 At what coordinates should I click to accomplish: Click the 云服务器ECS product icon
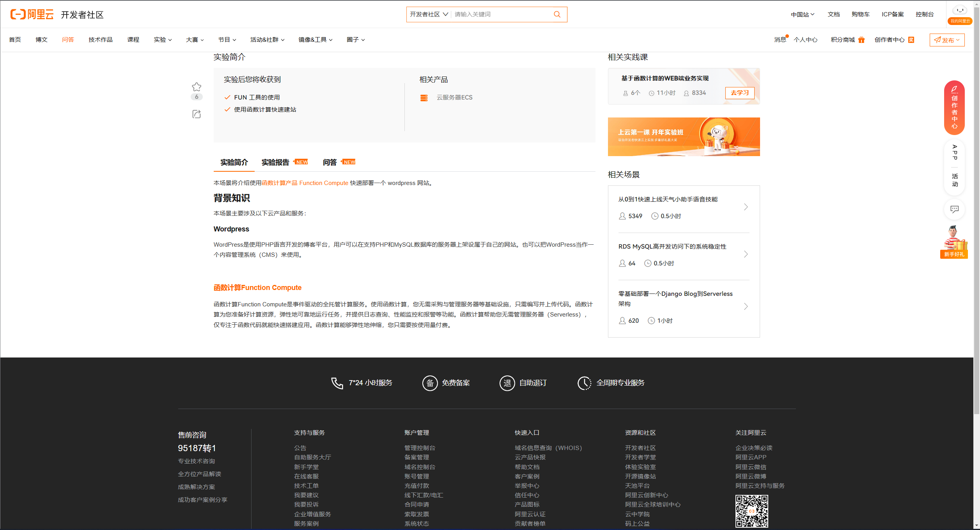point(424,98)
